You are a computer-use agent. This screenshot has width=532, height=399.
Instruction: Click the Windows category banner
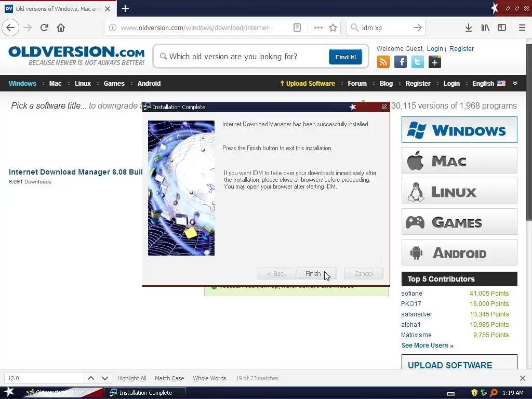(459, 129)
